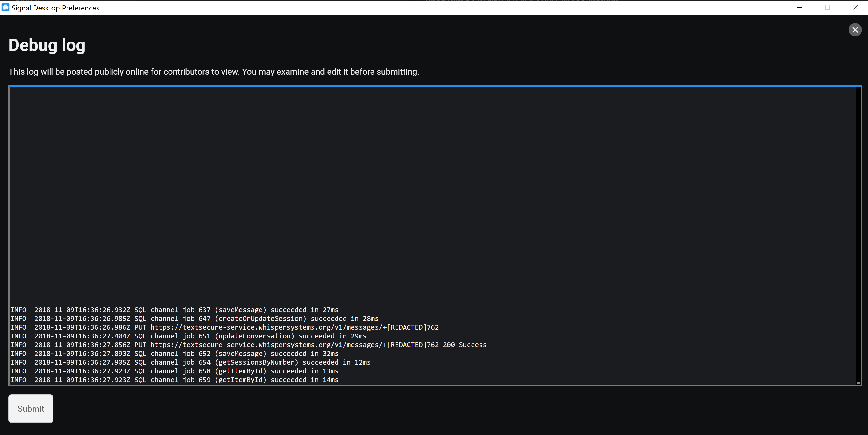
Task: Click the createOrUpdateSession job 647 entry
Action: pyautogui.click(x=194, y=318)
